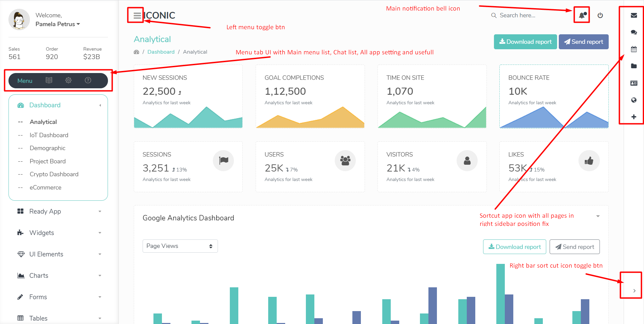Select IoT Dashboard menu item
This screenshot has height=324, width=644.
pyautogui.click(x=49, y=135)
